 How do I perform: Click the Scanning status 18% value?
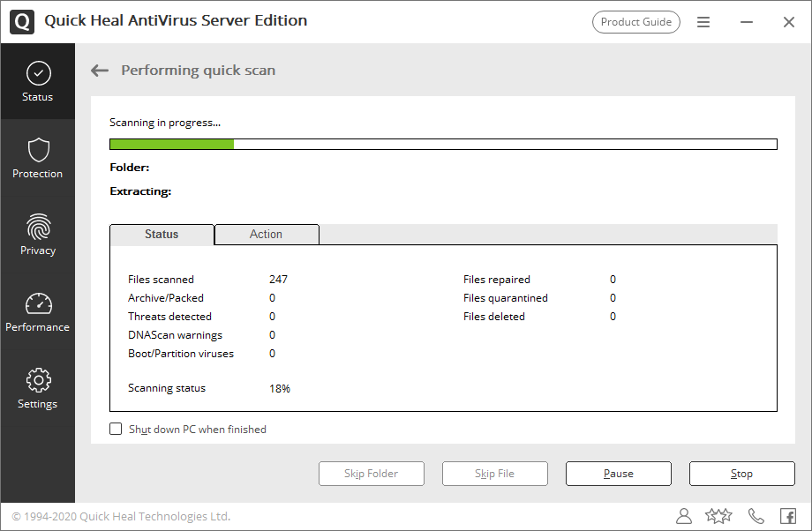(x=280, y=389)
